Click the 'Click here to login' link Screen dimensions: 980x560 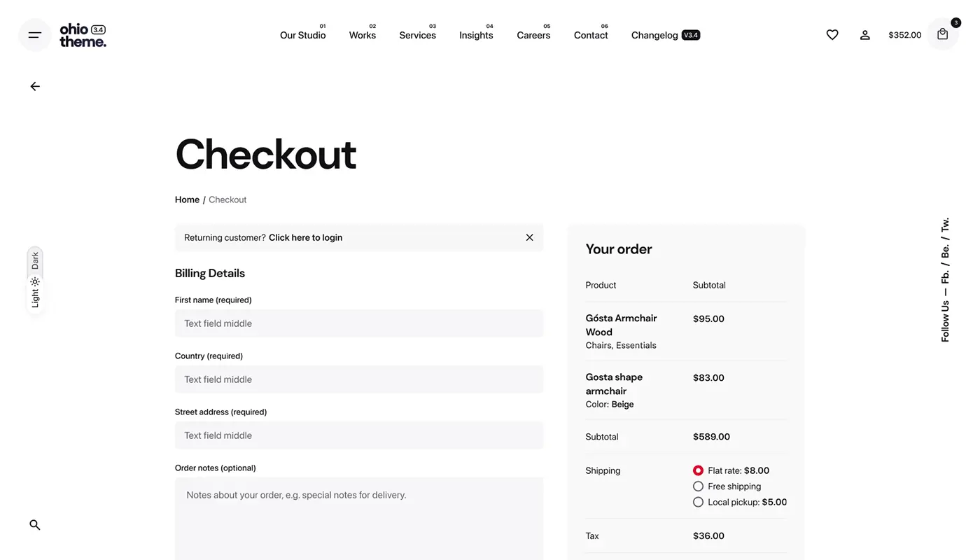pyautogui.click(x=305, y=237)
